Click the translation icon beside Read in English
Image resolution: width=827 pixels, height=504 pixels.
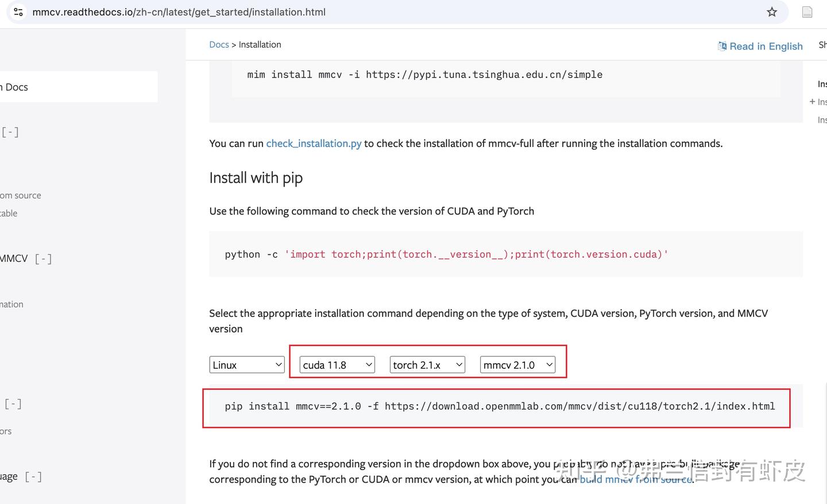[721, 45]
